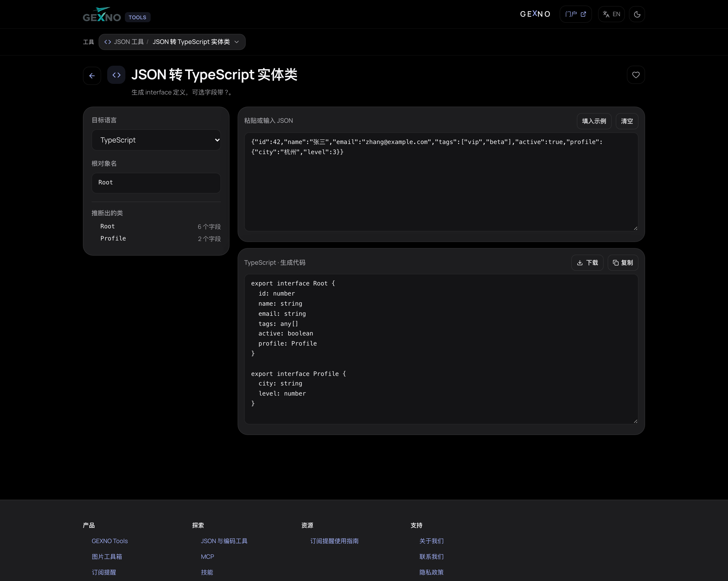Open the 图片工具箱 footer link
Image resolution: width=728 pixels, height=581 pixels.
coord(107,557)
